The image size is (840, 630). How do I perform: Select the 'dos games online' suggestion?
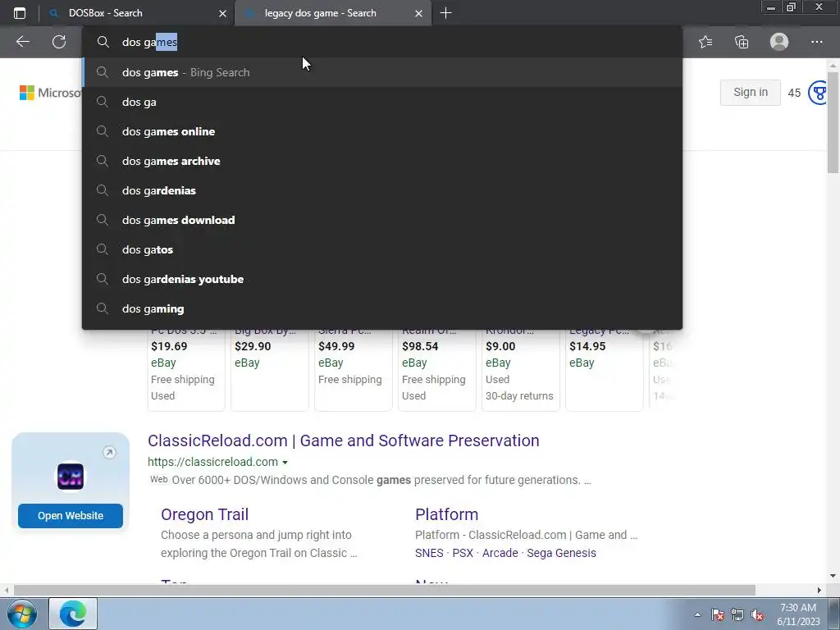click(382, 131)
